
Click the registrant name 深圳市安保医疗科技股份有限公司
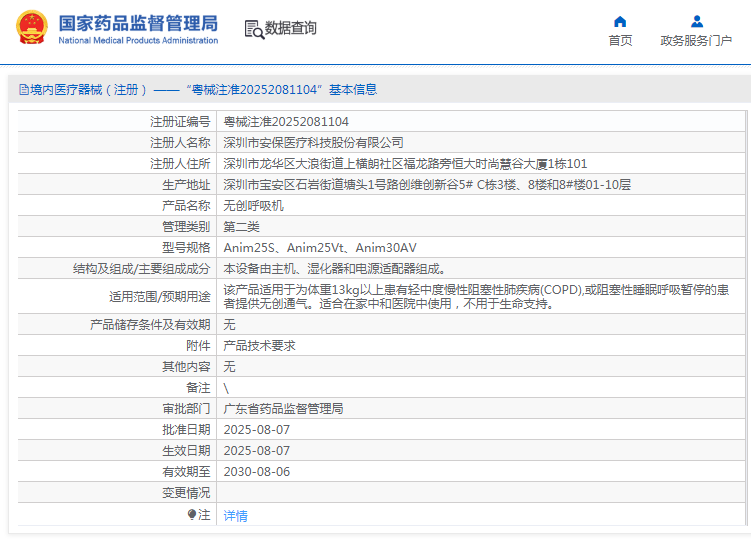point(313,142)
